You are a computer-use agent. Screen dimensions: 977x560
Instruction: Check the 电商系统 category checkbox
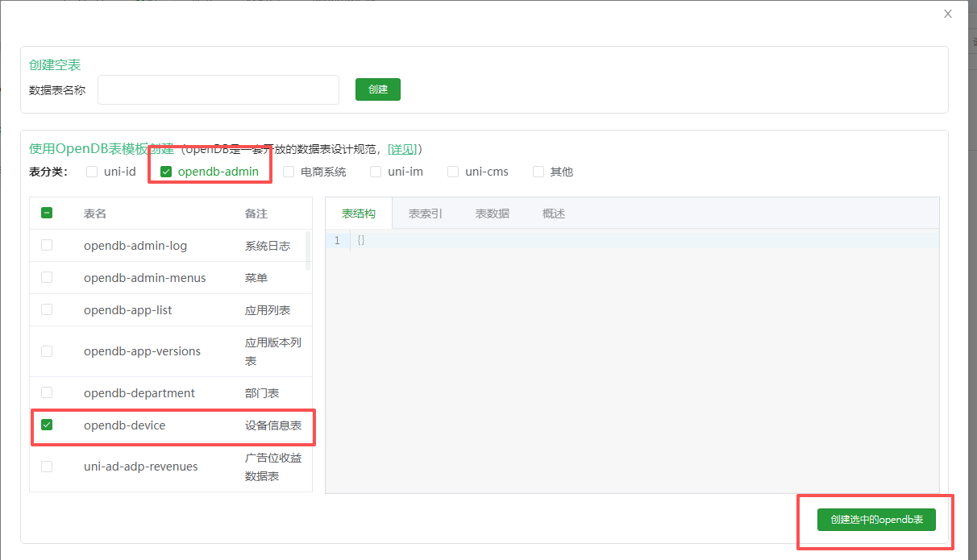click(289, 172)
